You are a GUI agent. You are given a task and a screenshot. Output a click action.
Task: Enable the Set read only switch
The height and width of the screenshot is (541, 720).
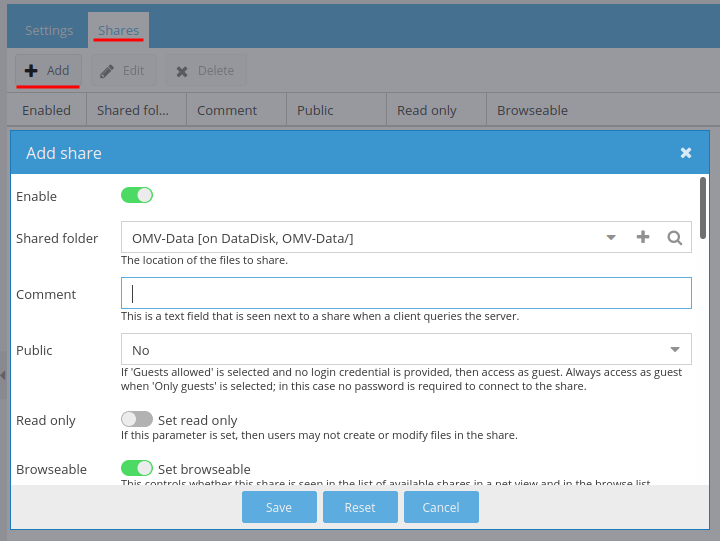point(137,419)
